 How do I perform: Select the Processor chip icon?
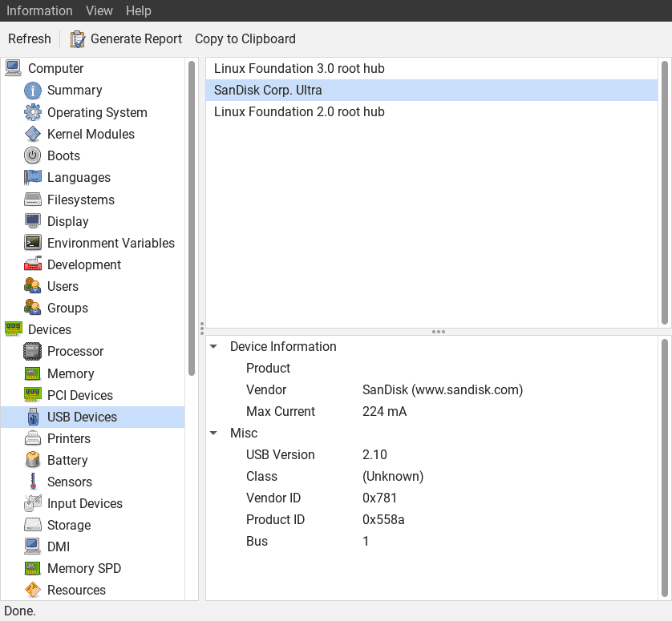pos(33,351)
